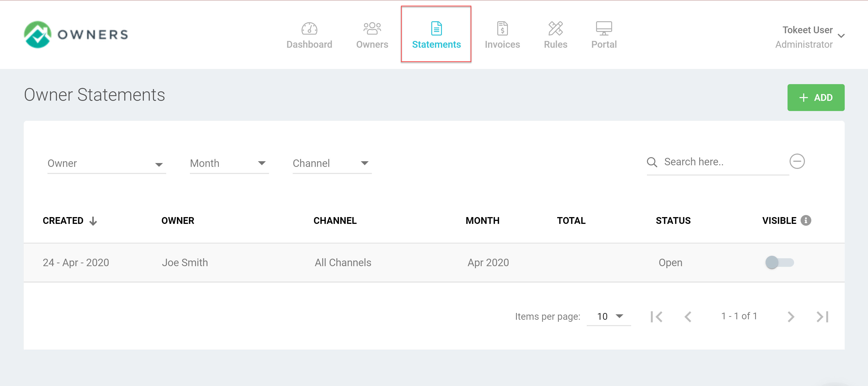Click the 24 - Apr - 2020 date cell
This screenshot has height=386, width=868.
point(76,263)
